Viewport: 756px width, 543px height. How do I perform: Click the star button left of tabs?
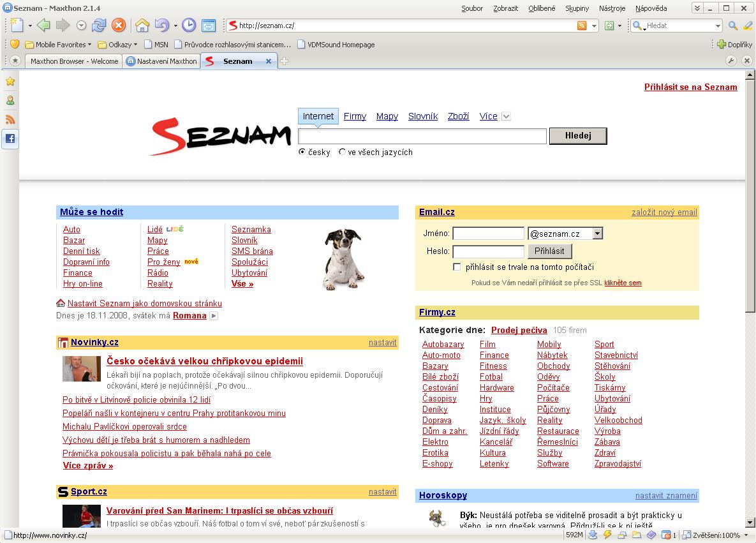[15, 61]
